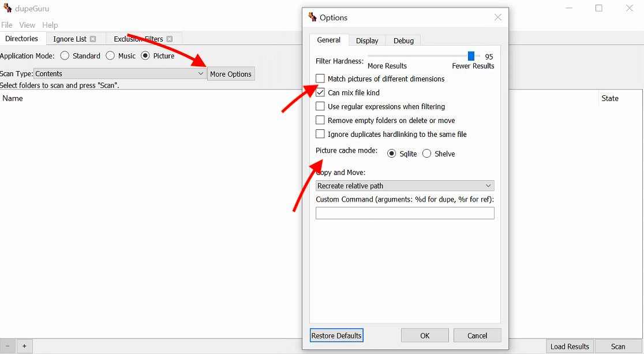Select the Display tab in Options
This screenshot has width=644, height=354.
[367, 40]
